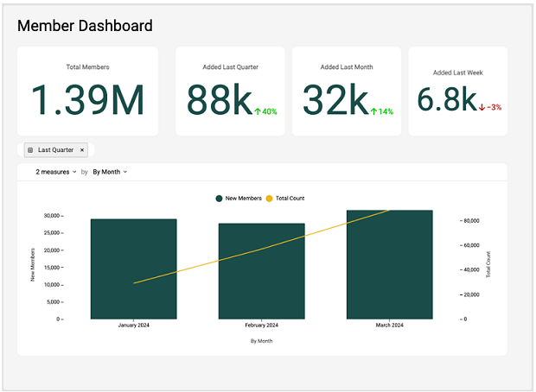This screenshot has height=392, width=536.
Task: Toggle New Members series in chart legend
Action: pyautogui.click(x=241, y=199)
